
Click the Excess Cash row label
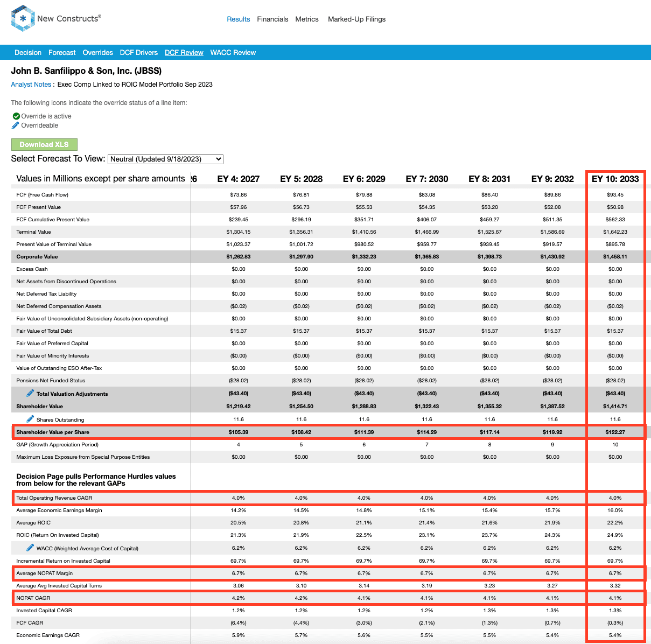click(x=32, y=269)
